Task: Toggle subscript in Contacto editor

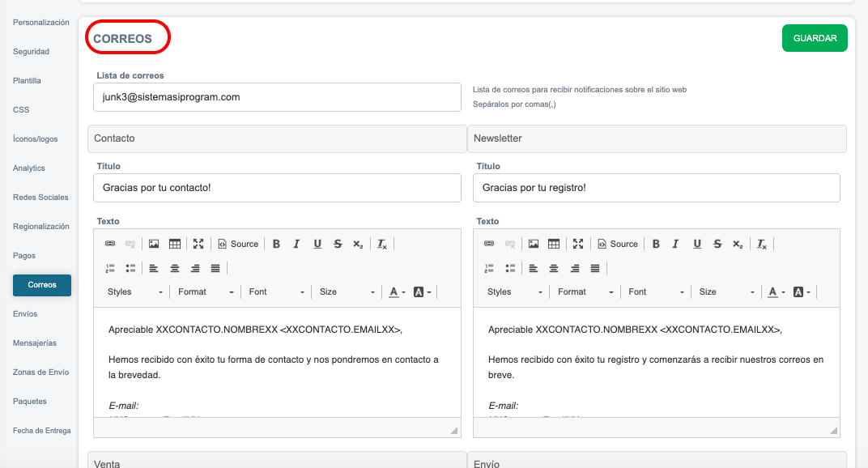Action: 358,244
